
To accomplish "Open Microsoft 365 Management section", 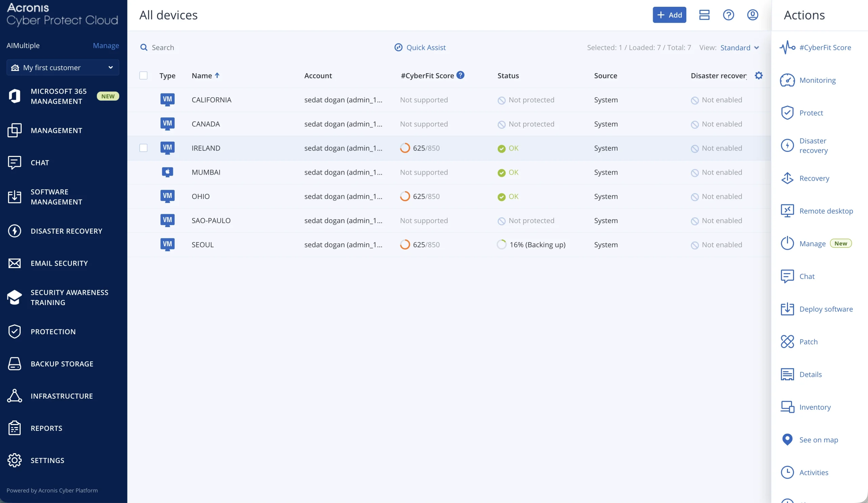I will point(63,96).
